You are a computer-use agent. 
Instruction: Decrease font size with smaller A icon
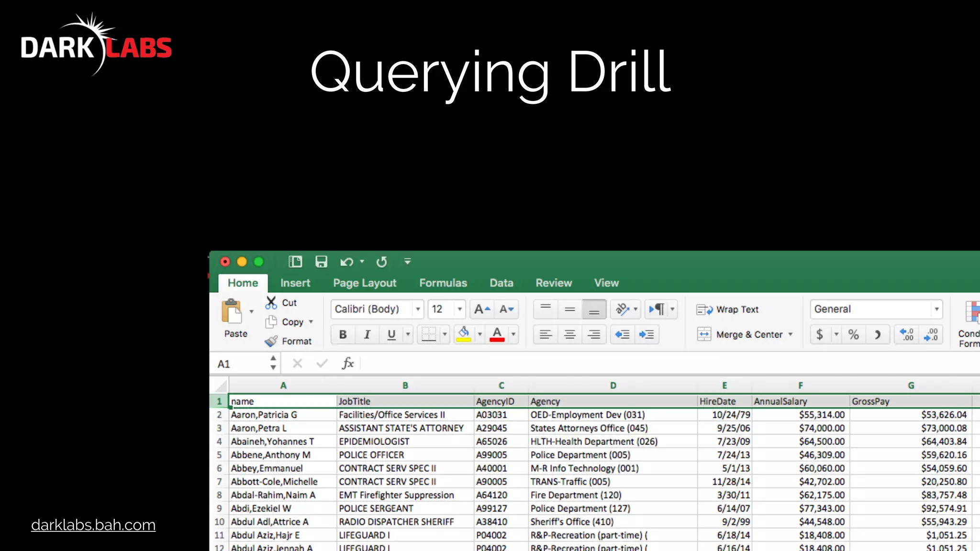pyautogui.click(x=506, y=309)
